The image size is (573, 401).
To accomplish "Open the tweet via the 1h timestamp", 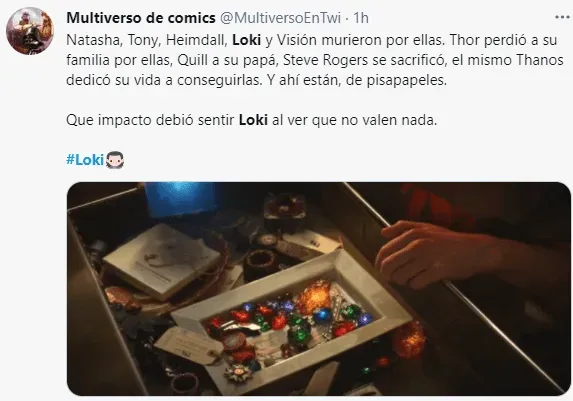I will (361, 18).
